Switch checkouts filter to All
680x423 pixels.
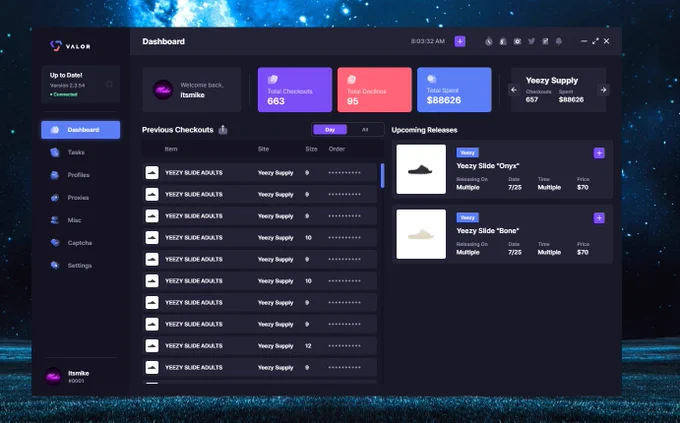[365, 130]
